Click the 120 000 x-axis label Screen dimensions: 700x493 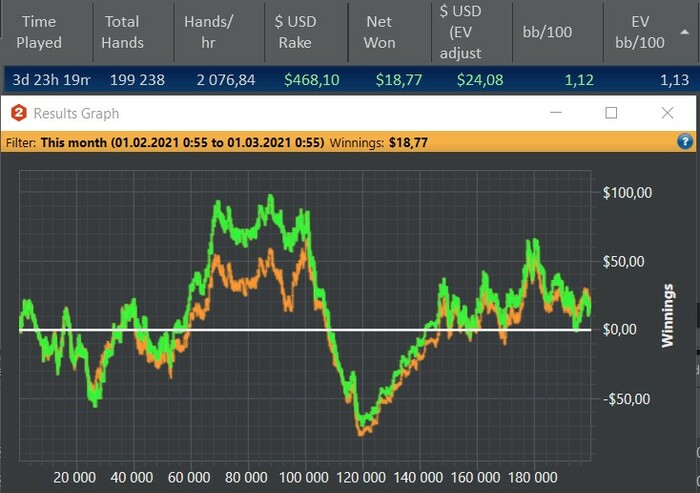tap(361, 477)
